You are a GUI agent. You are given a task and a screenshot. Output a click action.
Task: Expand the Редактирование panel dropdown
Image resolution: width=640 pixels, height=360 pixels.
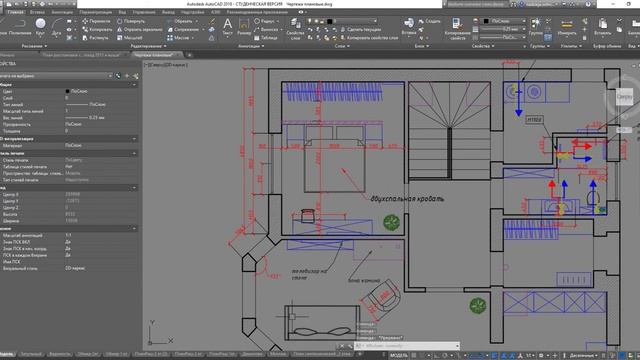pyautogui.click(x=148, y=46)
